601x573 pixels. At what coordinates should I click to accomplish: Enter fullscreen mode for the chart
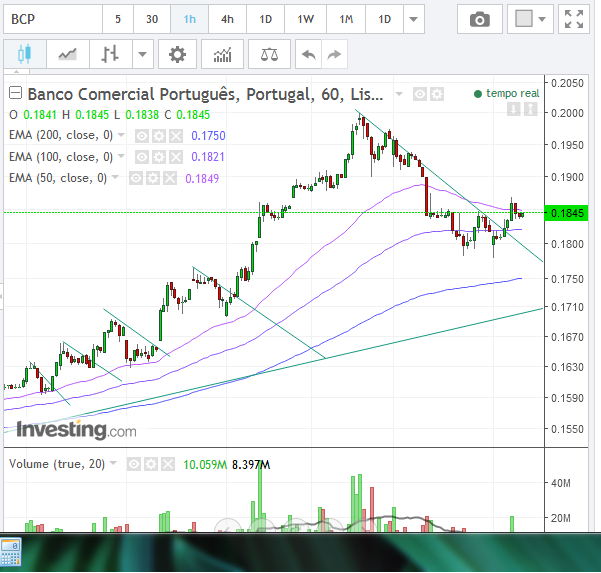[x=573, y=19]
